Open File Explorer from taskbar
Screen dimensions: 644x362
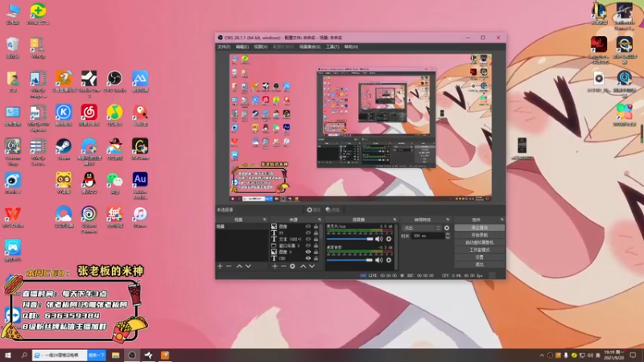click(x=115, y=356)
